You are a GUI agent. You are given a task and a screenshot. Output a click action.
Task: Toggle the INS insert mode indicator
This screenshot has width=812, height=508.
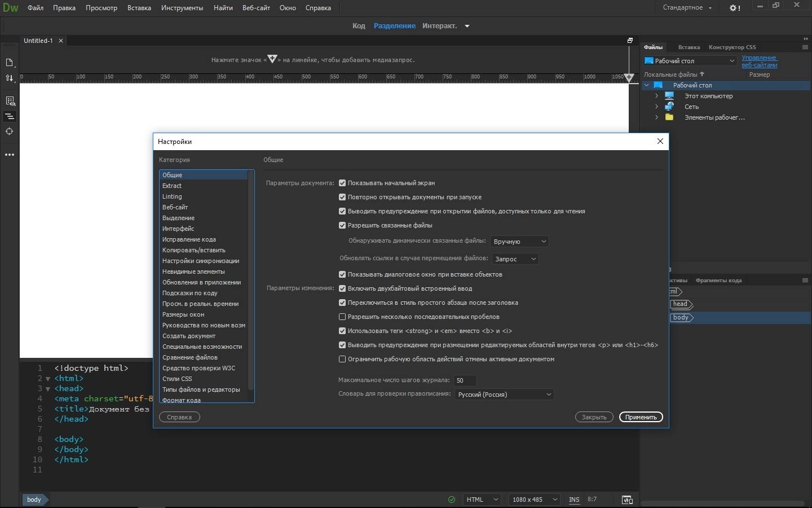click(574, 500)
